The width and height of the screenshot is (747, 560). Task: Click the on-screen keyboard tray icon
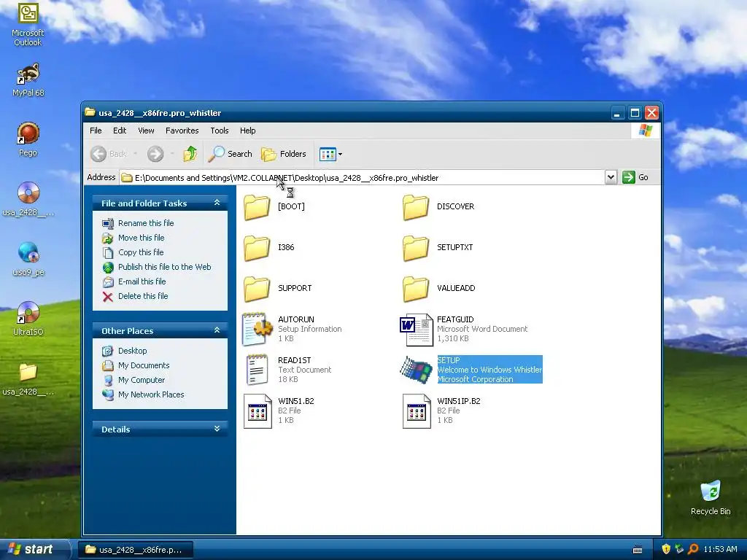pyautogui.click(x=638, y=550)
